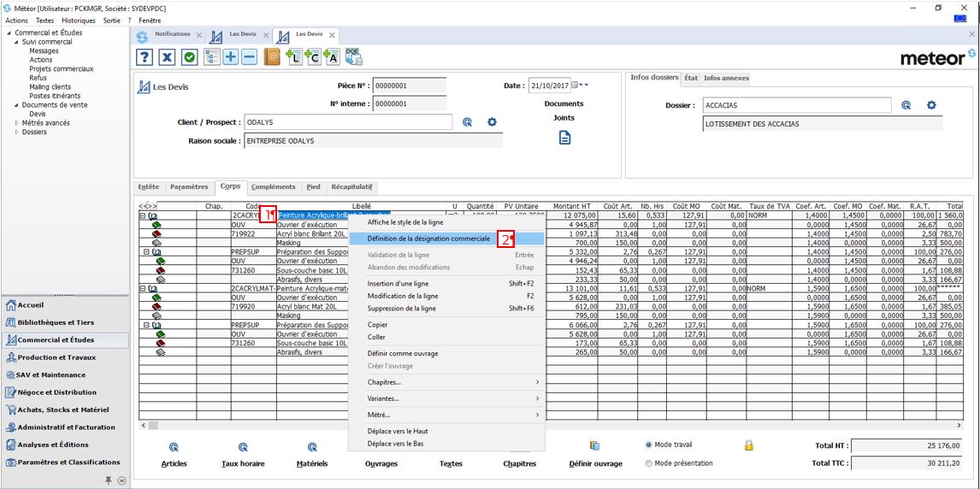Click the grid horizontal scrollbar right arrow

coord(959,425)
